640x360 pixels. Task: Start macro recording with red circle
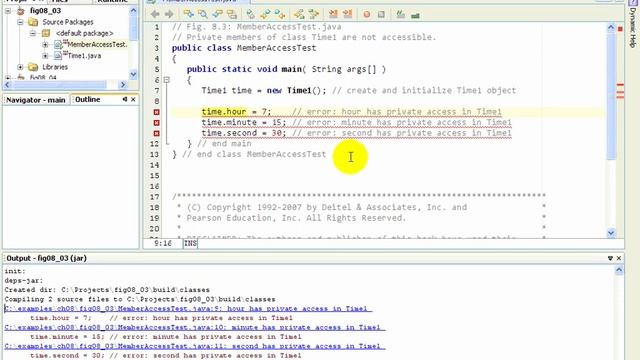pyautogui.click(x=367, y=15)
